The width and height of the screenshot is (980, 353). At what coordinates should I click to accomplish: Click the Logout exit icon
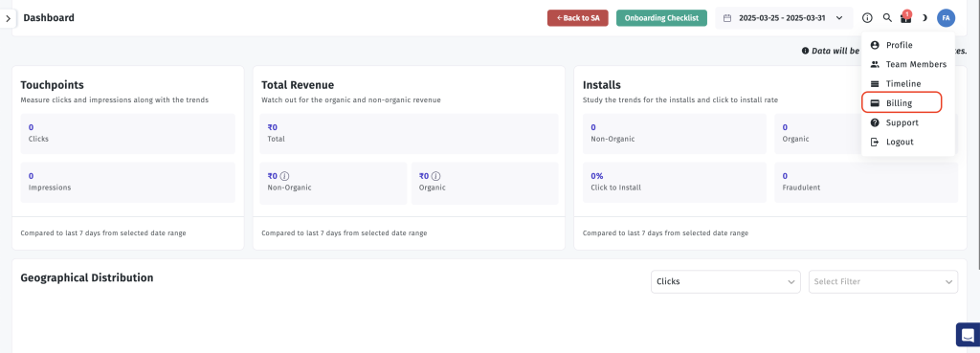coord(875,142)
